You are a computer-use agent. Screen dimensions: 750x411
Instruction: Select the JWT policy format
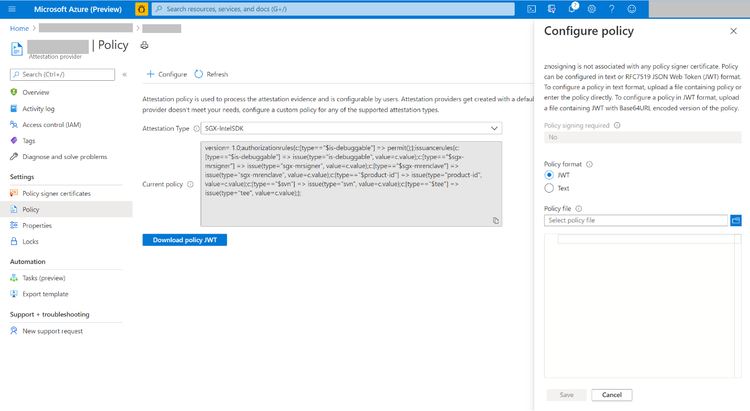549,175
